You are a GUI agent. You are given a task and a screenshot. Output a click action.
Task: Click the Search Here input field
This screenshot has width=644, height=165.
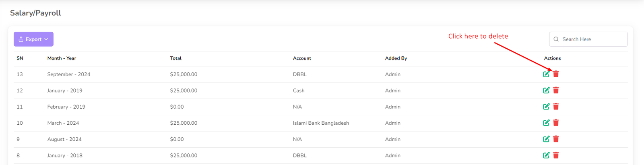(592, 39)
